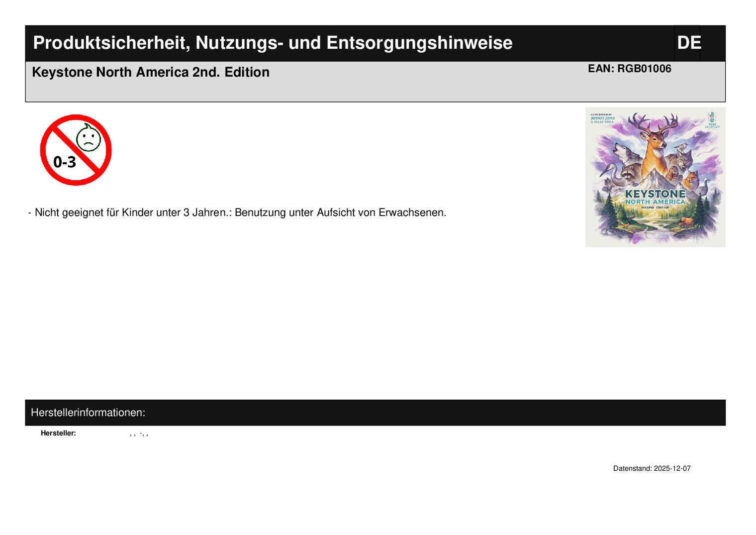Image resolution: width=756 pixels, height=535 pixels.
Task: Click the "0-3" text inside the warning sign
Action: pyautogui.click(x=65, y=162)
